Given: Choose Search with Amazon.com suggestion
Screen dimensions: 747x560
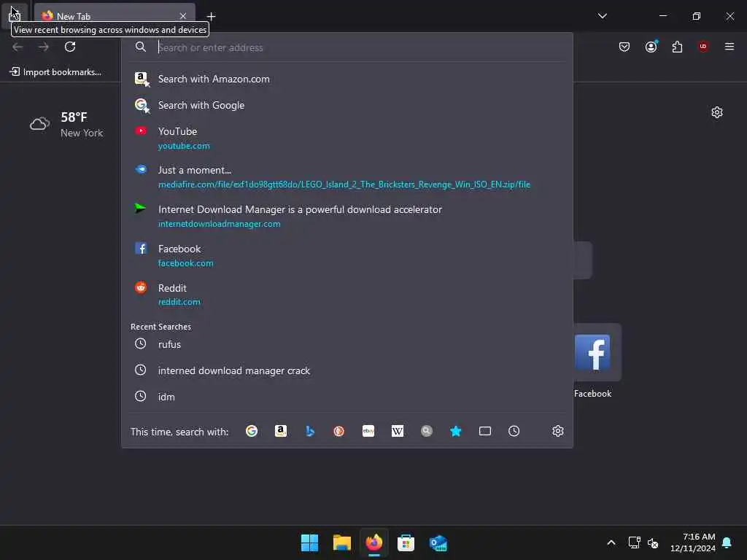Looking at the screenshot, I should click(347, 79).
